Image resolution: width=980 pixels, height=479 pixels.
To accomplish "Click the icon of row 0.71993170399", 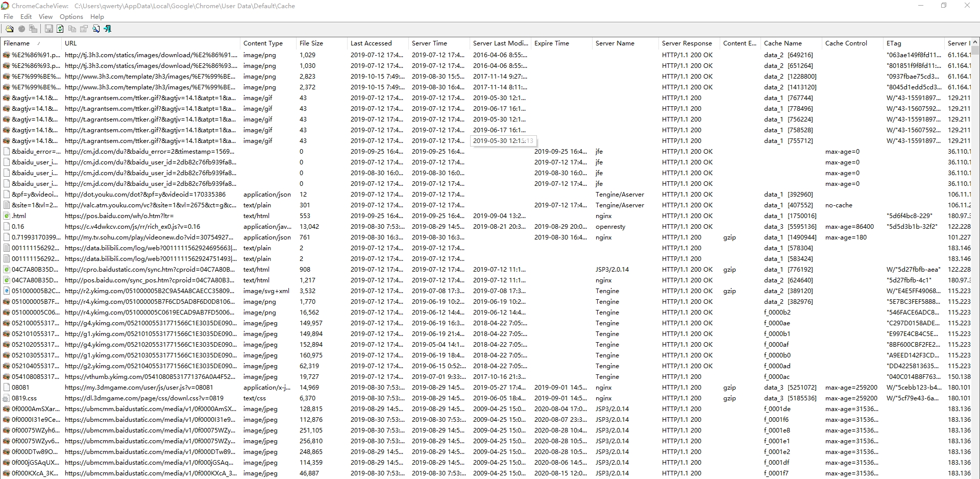I will pos(7,237).
